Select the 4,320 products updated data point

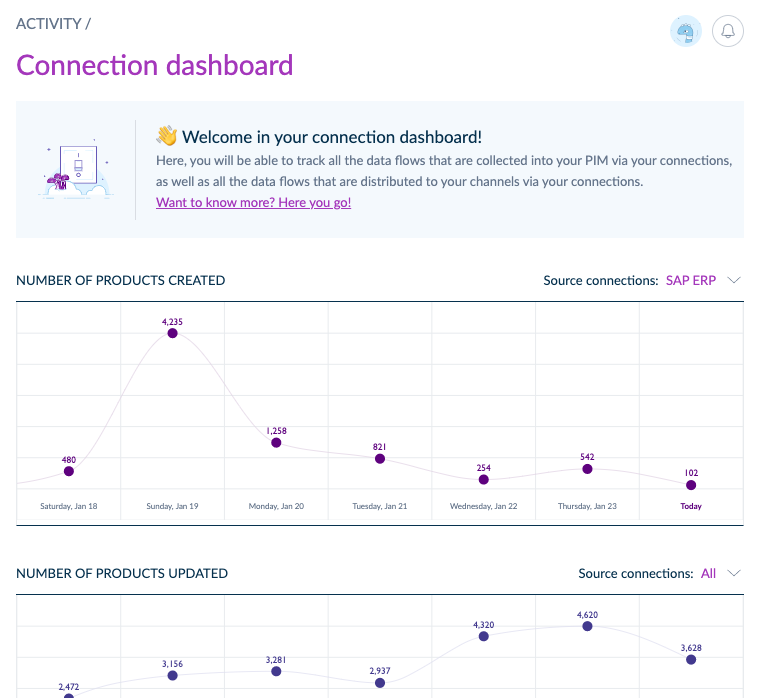click(484, 635)
